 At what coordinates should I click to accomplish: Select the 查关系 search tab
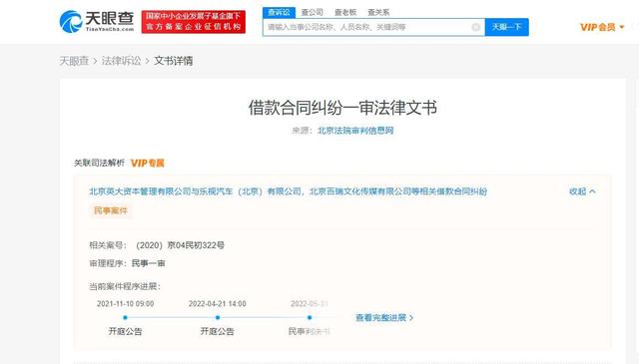point(378,13)
